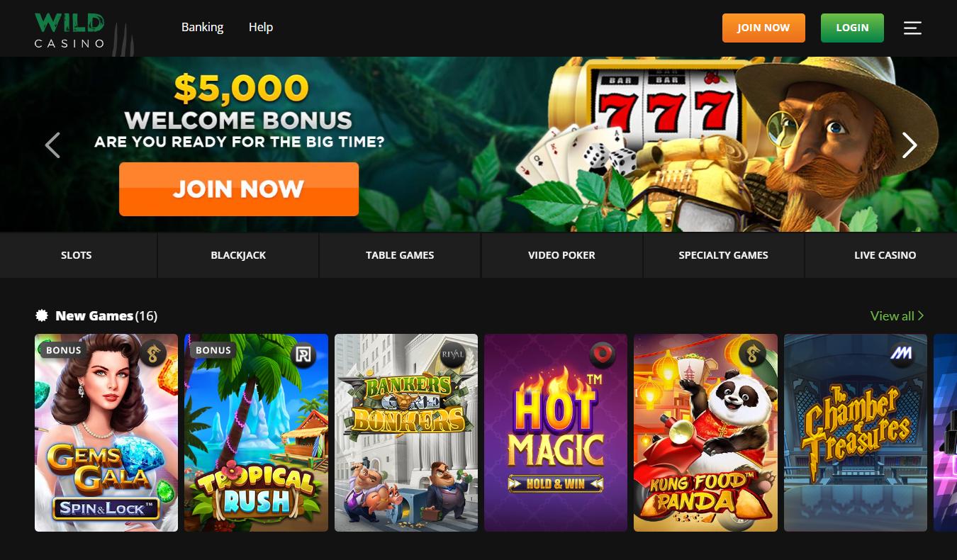Open the Help menu item

[261, 27]
